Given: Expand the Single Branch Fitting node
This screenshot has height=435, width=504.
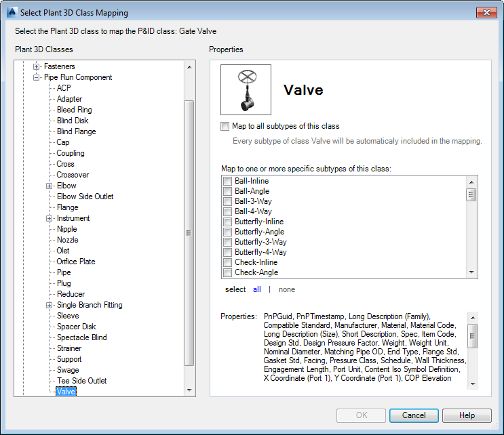Looking at the screenshot, I should pyautogui.click(x=49, y=306).
